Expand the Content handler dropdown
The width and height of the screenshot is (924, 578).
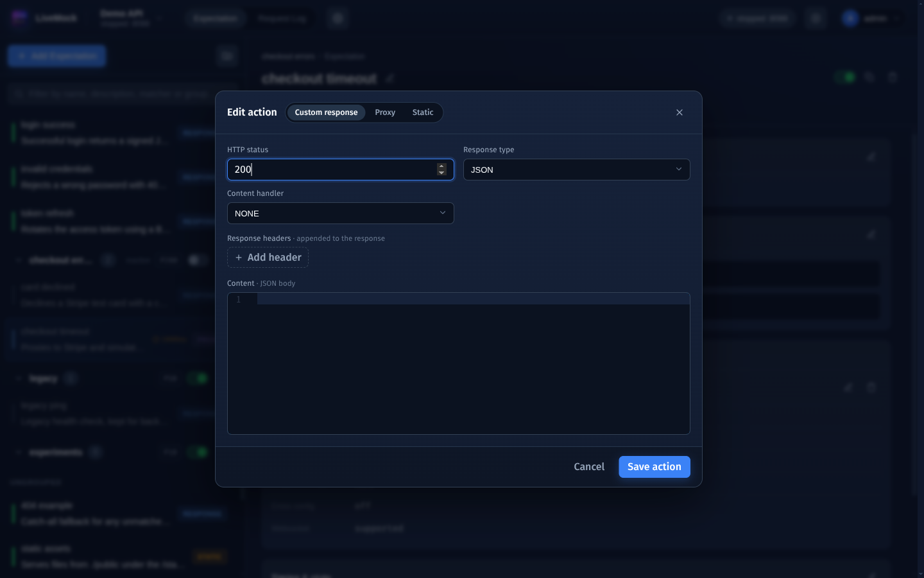point(341,213)
